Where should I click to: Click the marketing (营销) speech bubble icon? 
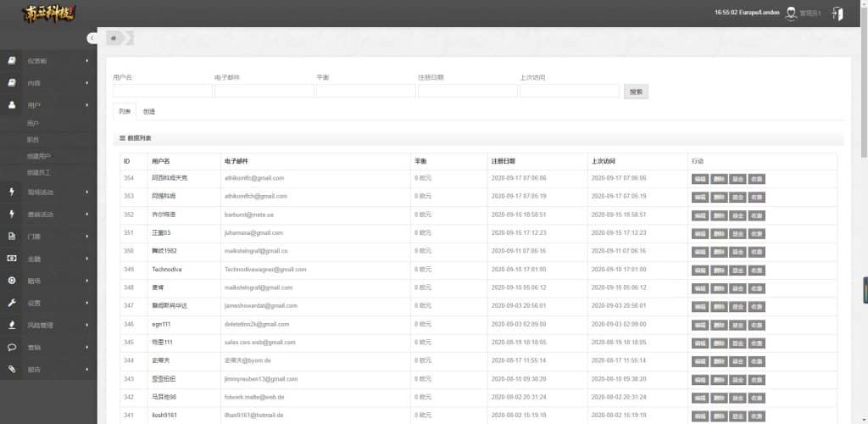pyautogui.click(x=12, y=347)
